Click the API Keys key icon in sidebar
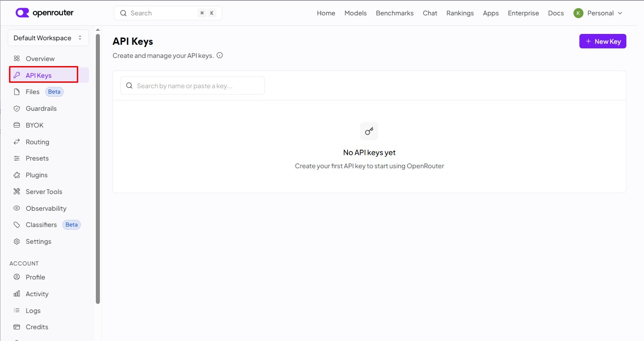The image size is (644, 341). point(17,76)
